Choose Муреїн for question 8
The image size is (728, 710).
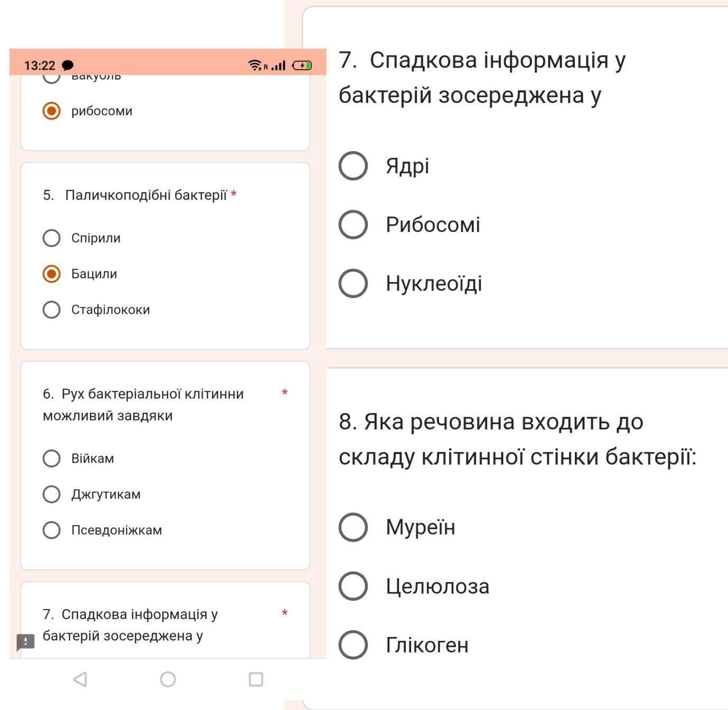tap(353, 527)
